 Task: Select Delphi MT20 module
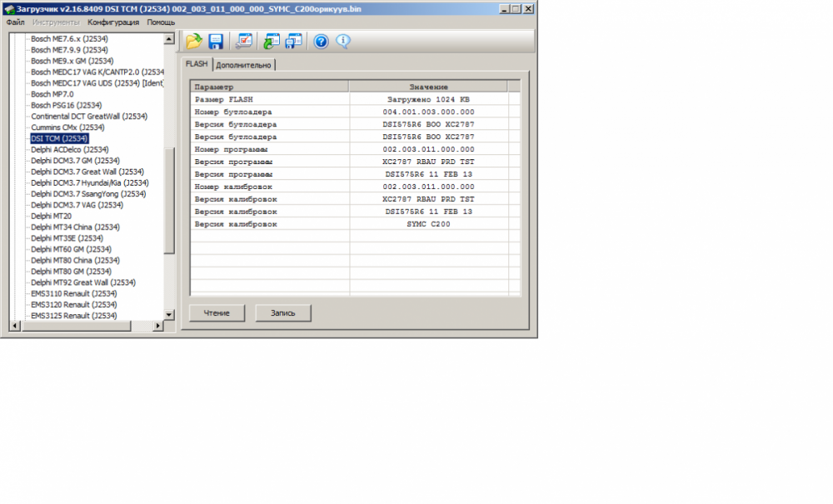(51, 216)
